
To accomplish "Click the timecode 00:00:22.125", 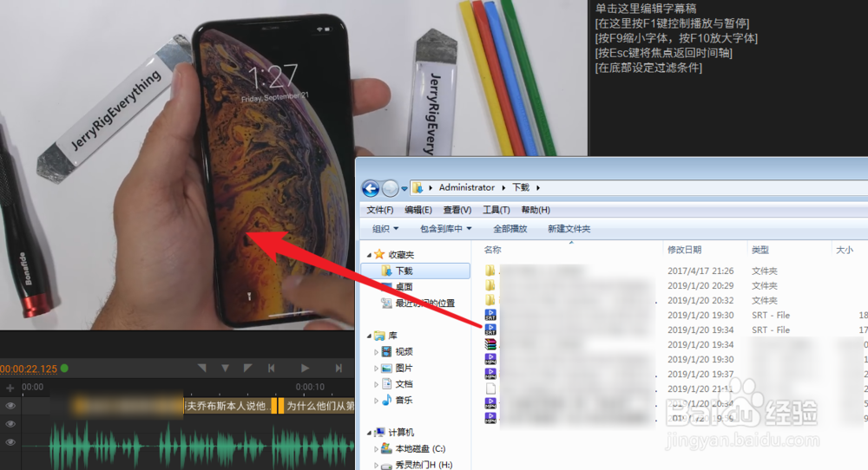I will [29, 369].
